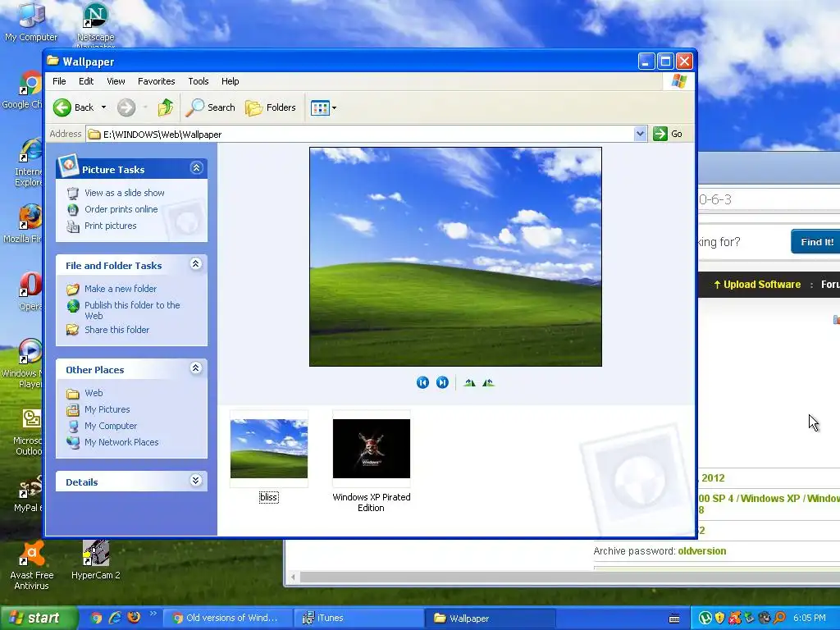This screenshot has width=840, height=630.
Task: Open the Favorites menu
Action: 157,81
